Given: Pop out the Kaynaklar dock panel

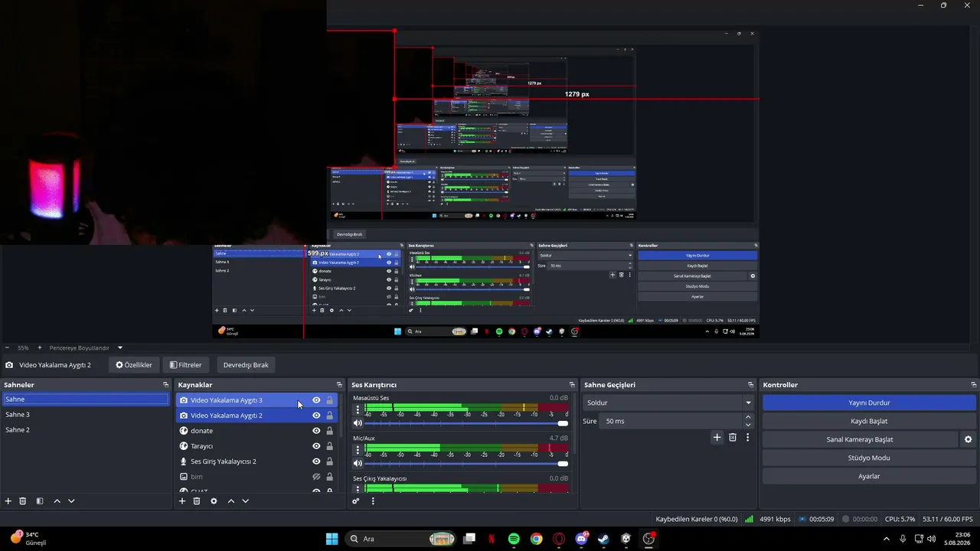Looking at the screenshot, I should [x=339, y=385].
